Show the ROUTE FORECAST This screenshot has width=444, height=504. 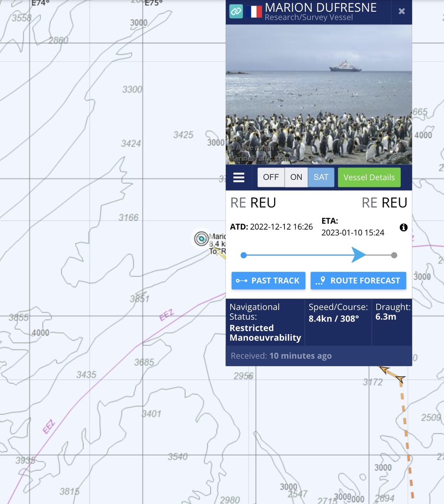[x=358, y=281]
